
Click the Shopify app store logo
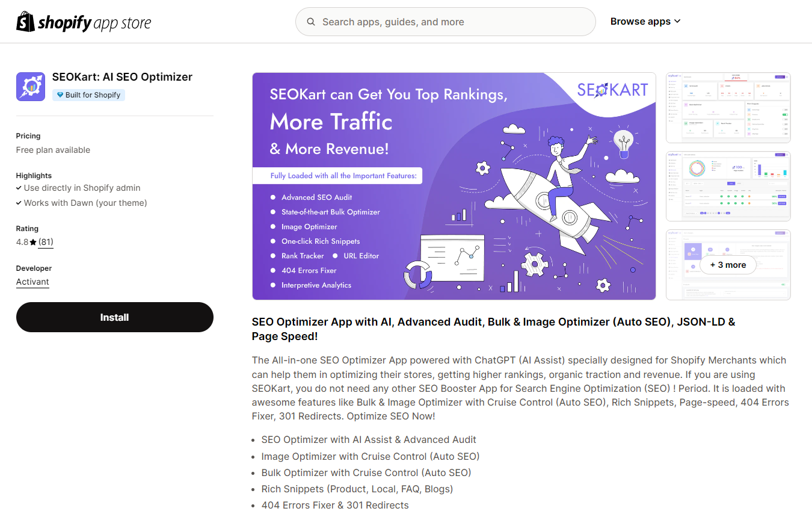click(84, 22)
